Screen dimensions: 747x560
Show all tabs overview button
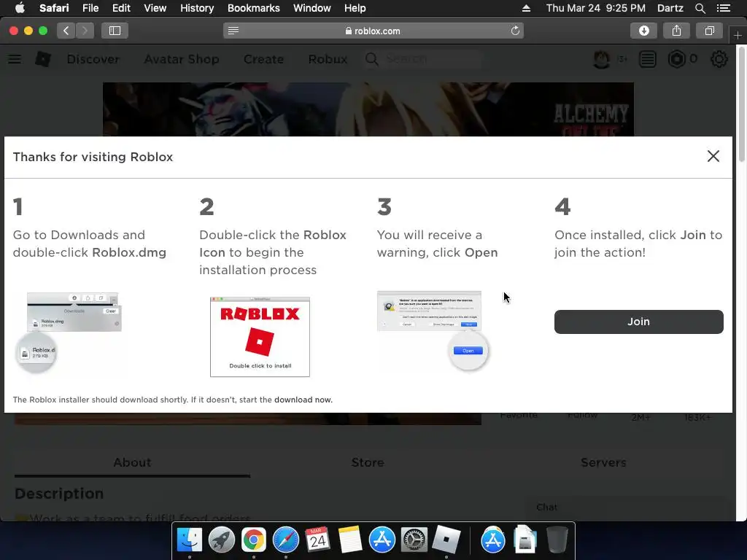click(709, 31)
